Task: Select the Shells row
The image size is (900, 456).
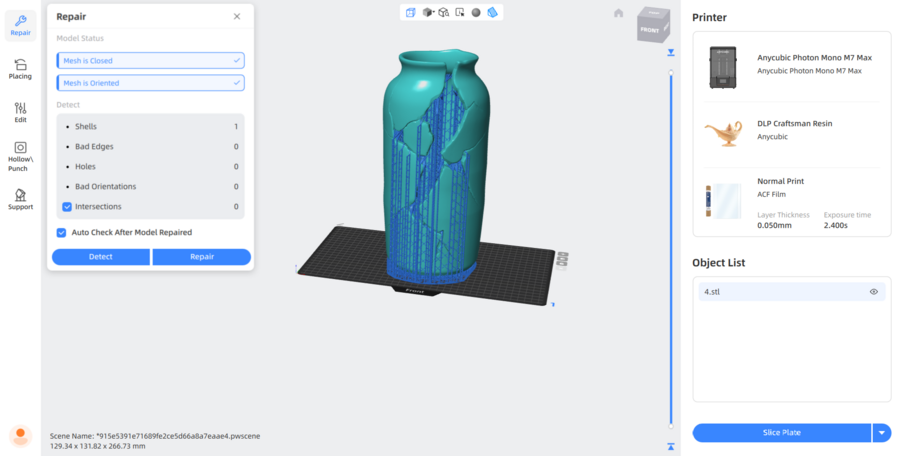Action: pyautogui.click(x=150, y=126)
